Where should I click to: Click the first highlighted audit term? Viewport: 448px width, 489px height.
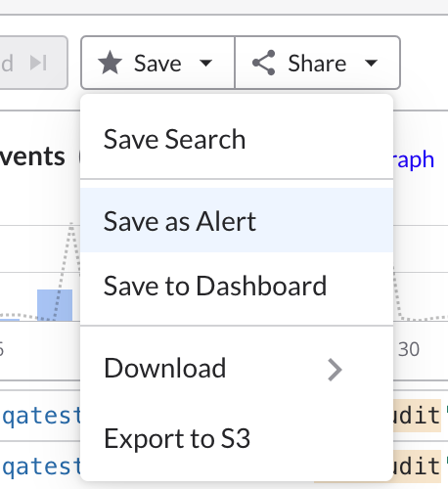pyautogui.click(x=417, y=416)
